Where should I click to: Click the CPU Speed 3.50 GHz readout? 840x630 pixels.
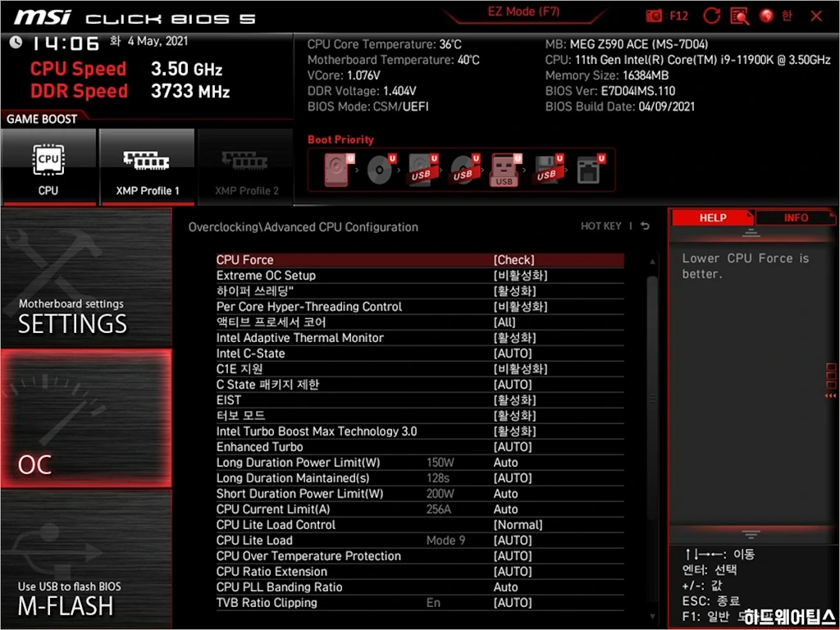126,69
